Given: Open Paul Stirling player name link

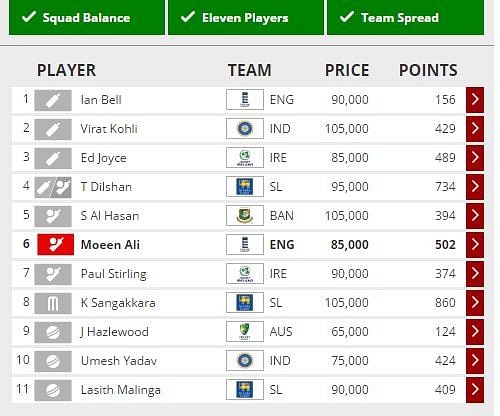Looking at the screenshot, I should [114, 274].
